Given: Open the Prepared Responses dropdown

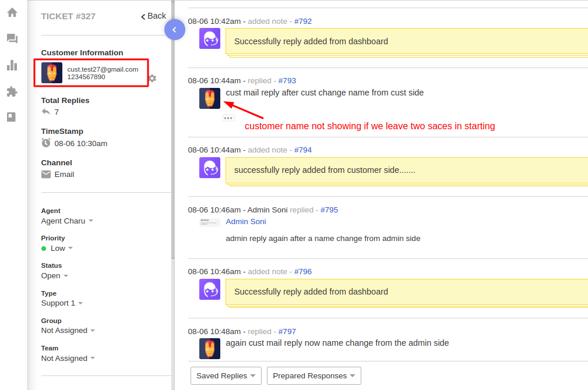Looking at the screenshot, I should point(314,376).
